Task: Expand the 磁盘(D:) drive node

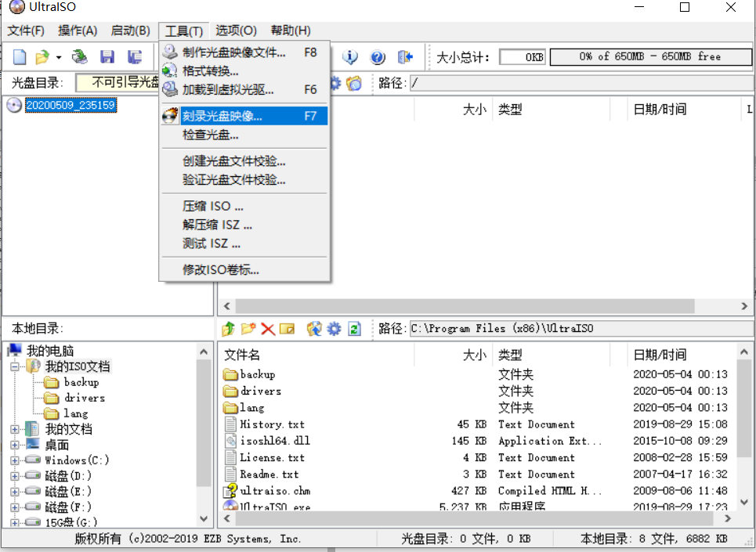Action: (x=14, y=476)
